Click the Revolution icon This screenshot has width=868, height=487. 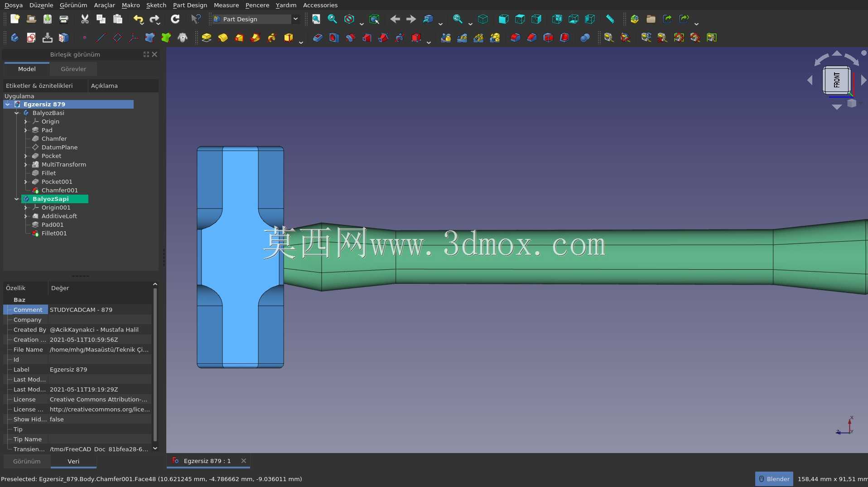click(223, 38)
